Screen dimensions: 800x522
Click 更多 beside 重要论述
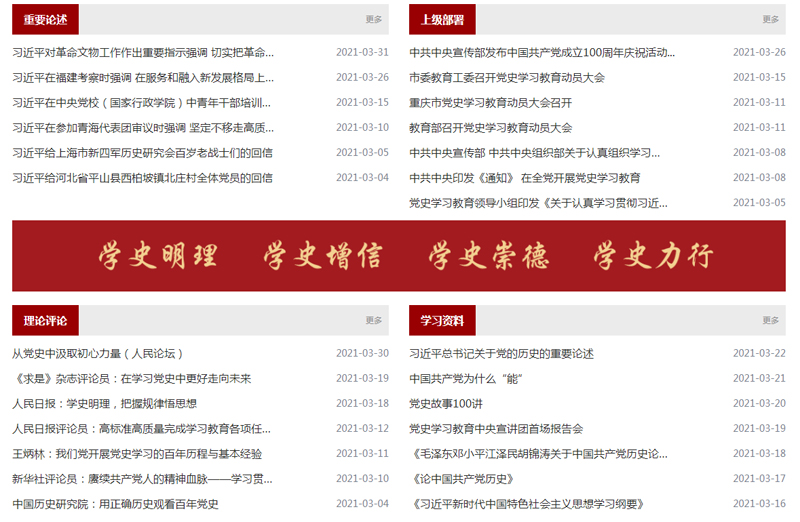coord(374,19)
